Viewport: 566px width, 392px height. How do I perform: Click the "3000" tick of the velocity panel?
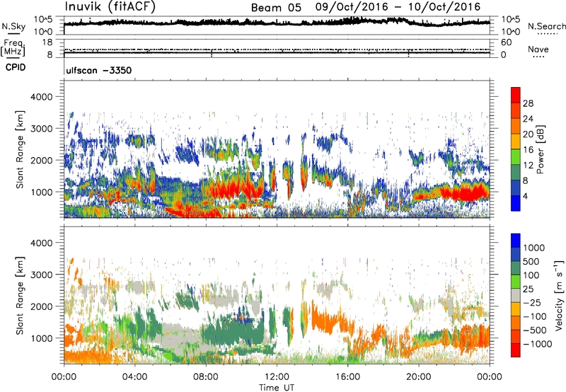click(x=40, y=275)
